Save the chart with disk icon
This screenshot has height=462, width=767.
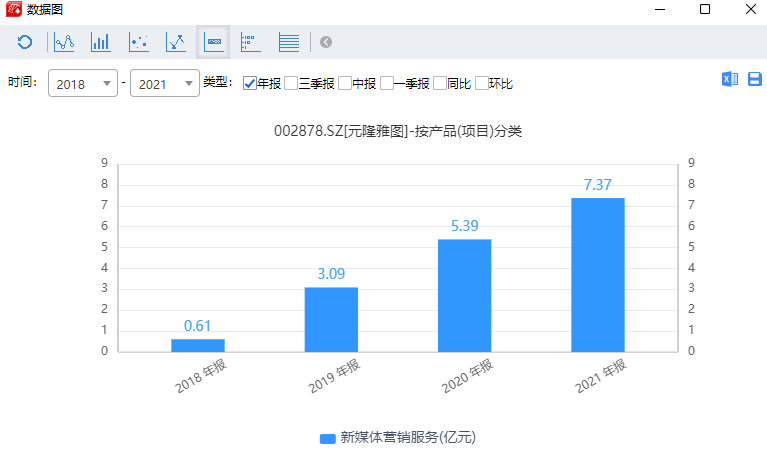coord(754,80)
